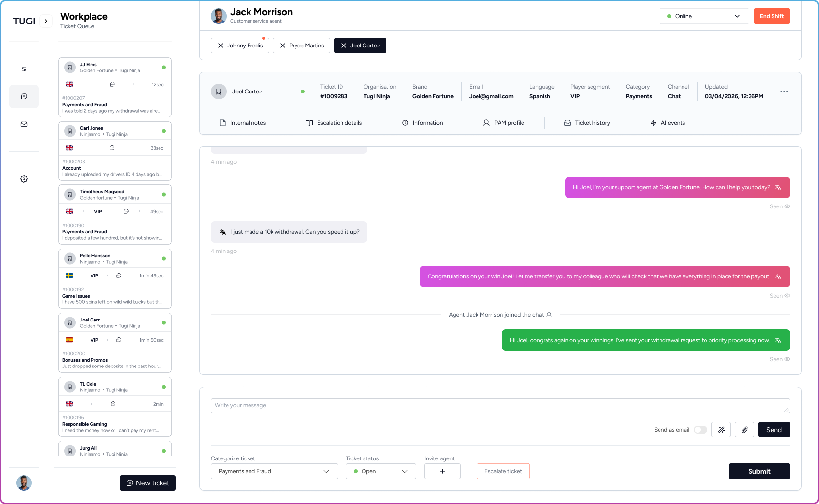Open the filter sliders icon in sidebar
Viewport: 819px width, 504px height.
24,69
